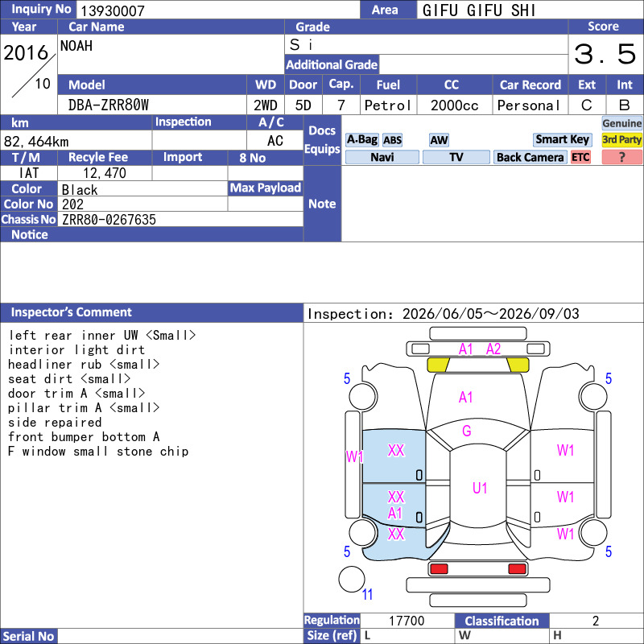Click the mileage 82,464km

36,142
